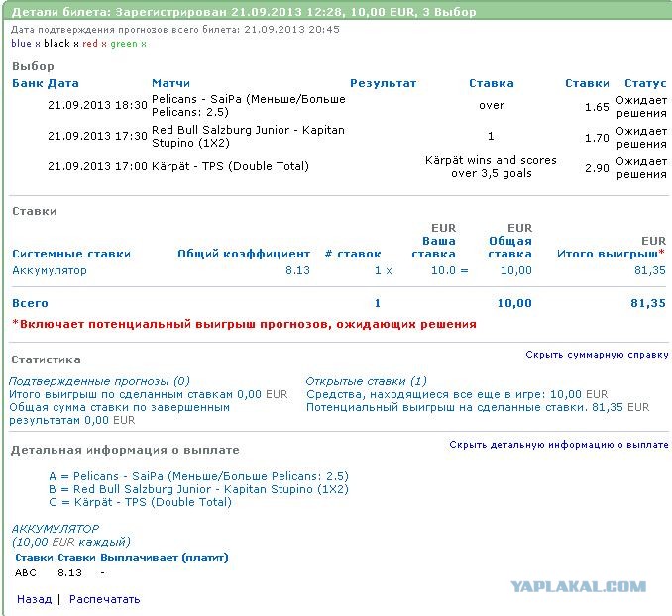Click the Pelicans - SaiPa match in table
672x616 pixels.
[249, 105]
